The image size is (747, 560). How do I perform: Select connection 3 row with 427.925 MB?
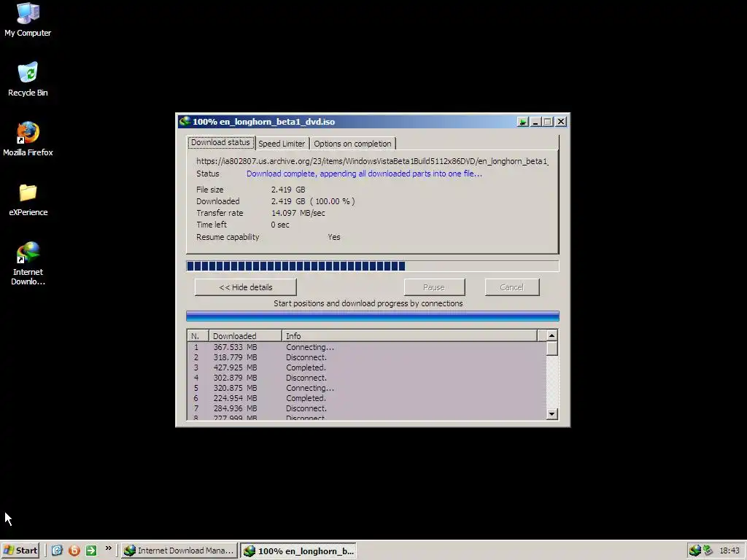click(367, 367)
